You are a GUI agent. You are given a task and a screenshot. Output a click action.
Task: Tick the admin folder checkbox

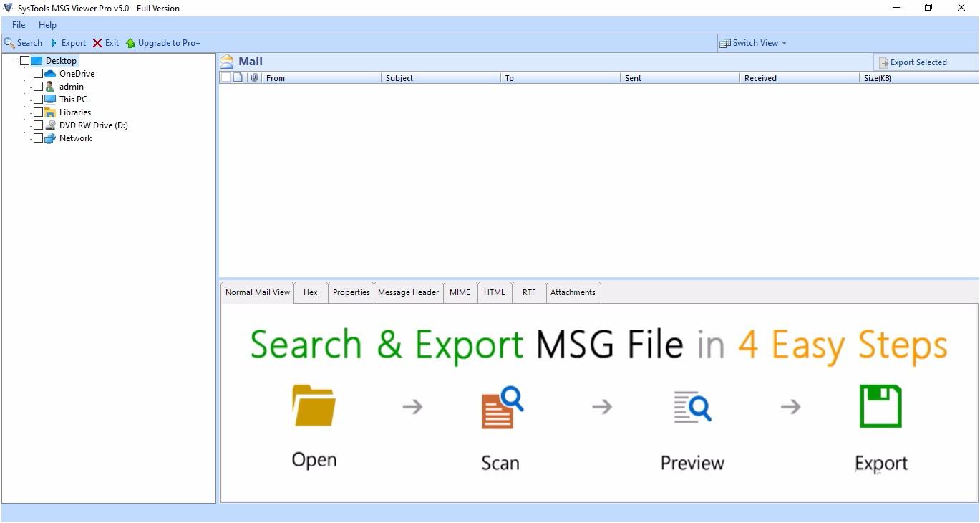pyautogui.click(x=39, y=87)
